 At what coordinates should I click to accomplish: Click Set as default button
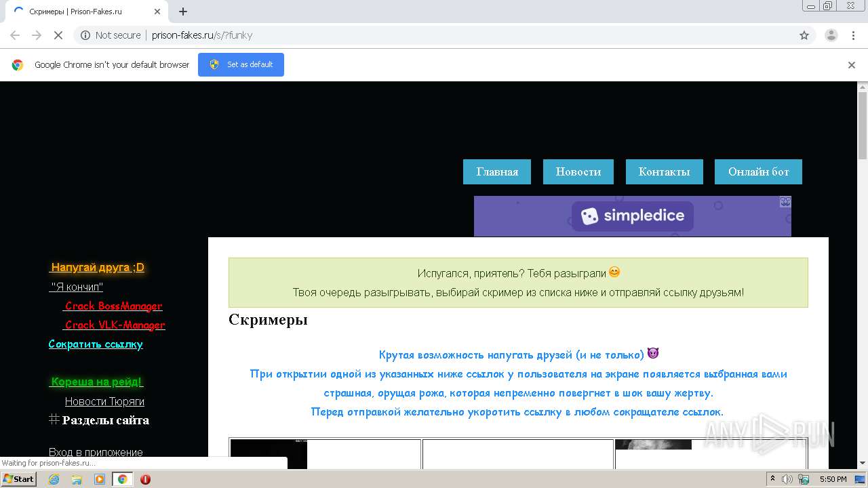pyautogui.click(x=241, y=64)
